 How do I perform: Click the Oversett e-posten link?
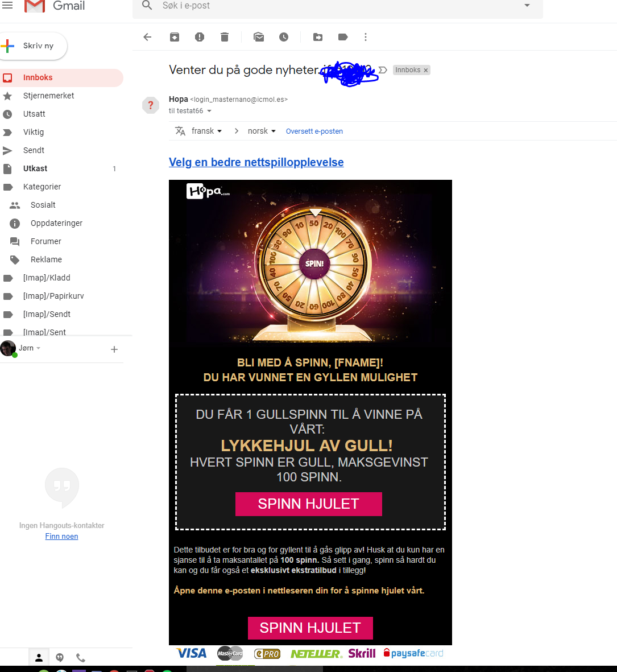coord(314,131)
